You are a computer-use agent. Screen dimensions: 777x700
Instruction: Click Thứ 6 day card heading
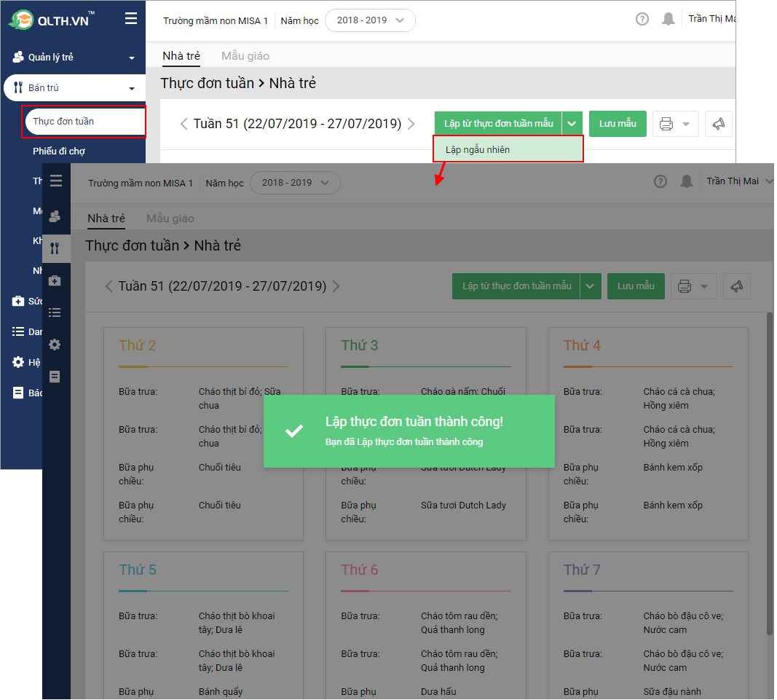pyautogui.click(x=360, y=570)
